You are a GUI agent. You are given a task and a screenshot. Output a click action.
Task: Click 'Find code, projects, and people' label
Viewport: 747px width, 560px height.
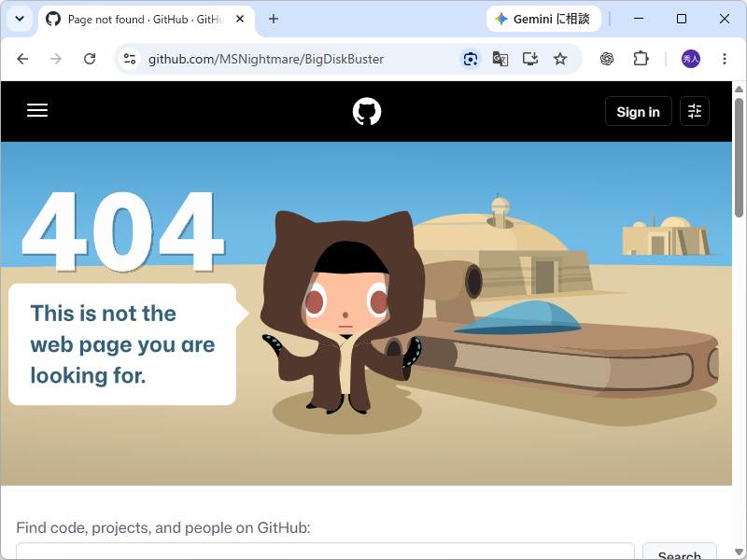[162, 528]
